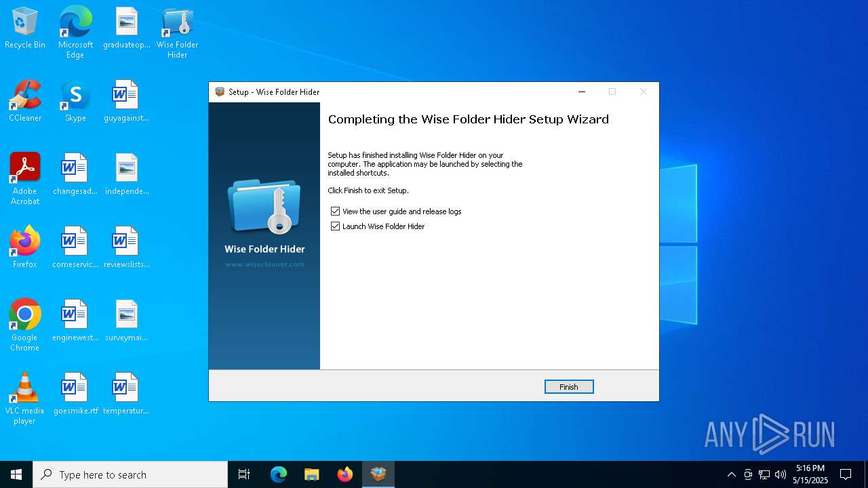Open network status in system tray
The image size is (868, 488).
coord(764,474)
